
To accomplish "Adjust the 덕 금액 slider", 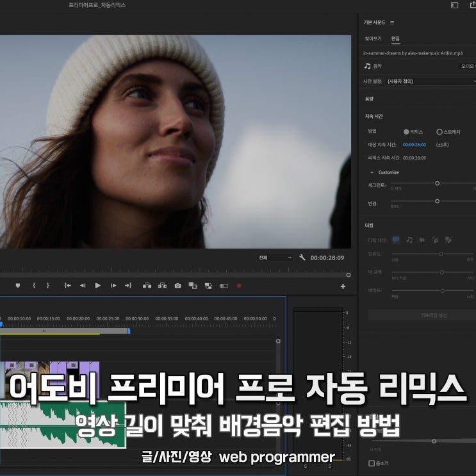I will click(x=442, y=272).
